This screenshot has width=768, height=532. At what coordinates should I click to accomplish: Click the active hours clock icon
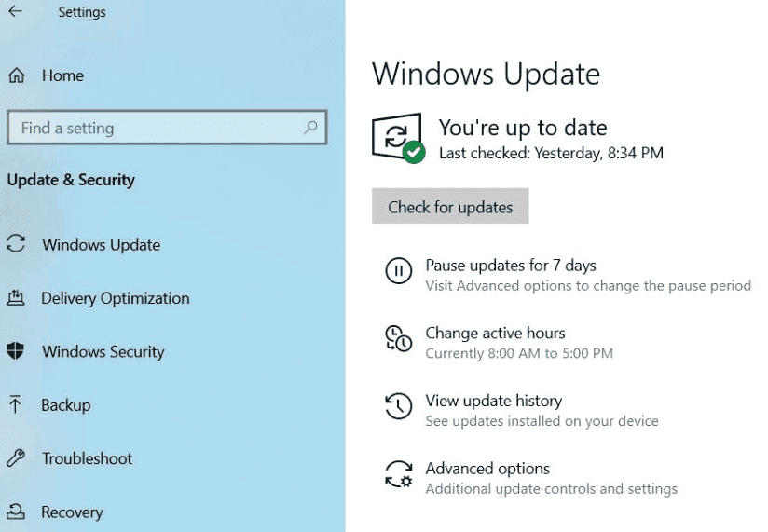point(398,338)
